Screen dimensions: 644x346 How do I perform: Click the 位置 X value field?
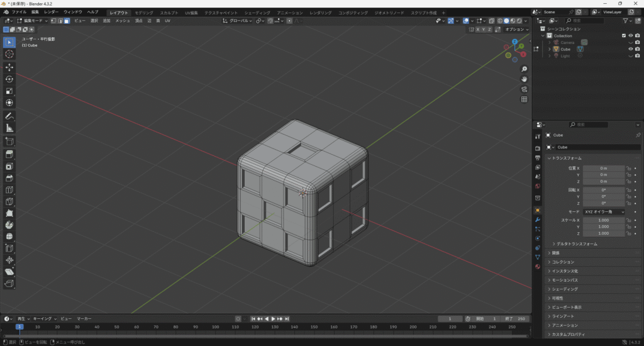point(603,168)
